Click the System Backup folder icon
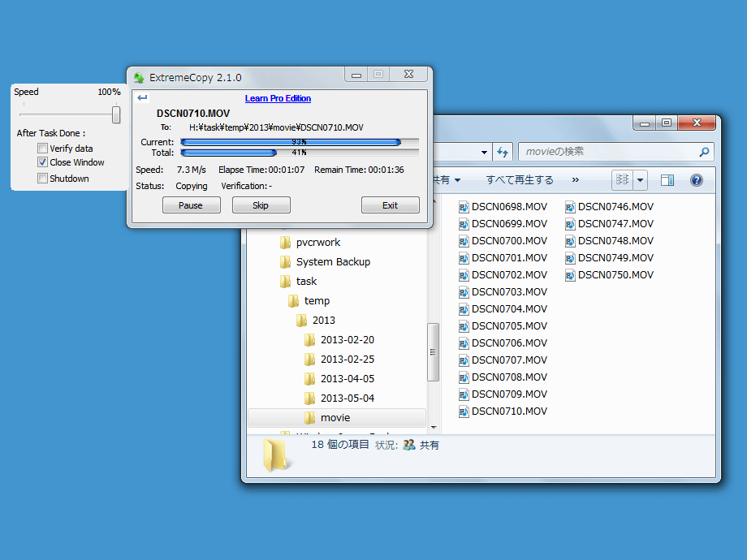 click(285, 262)
